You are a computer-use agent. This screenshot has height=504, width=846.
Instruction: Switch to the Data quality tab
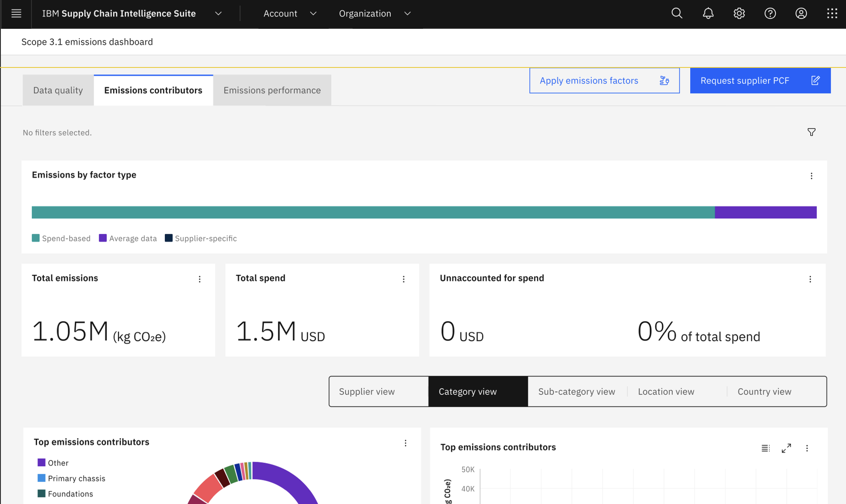(x=58, y=90)
